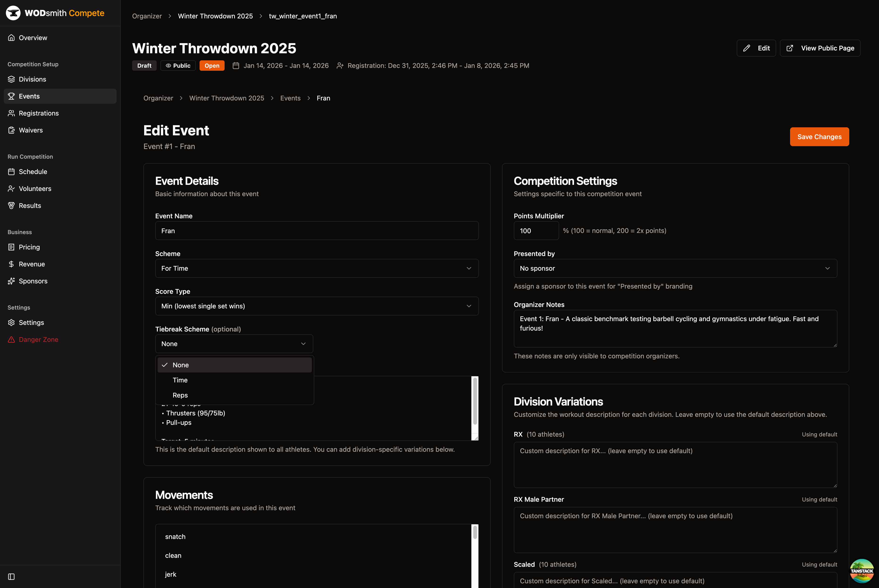879x588 pixels.
Task: Click Winter Throwdown 2025 in the lower breadcrumb
Action: pos(227,98)
